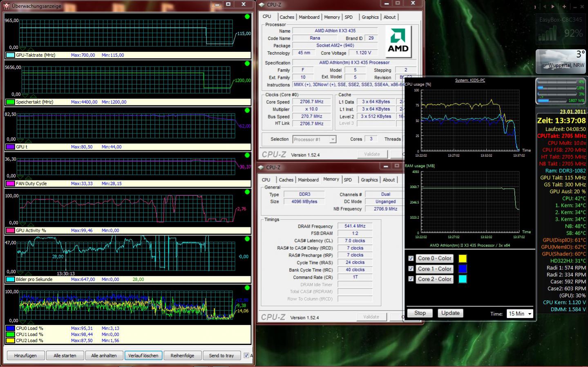Screen dimensions: 588x367
Task: Click Update in the CPU usage gadget
Action: coord(450,313)
